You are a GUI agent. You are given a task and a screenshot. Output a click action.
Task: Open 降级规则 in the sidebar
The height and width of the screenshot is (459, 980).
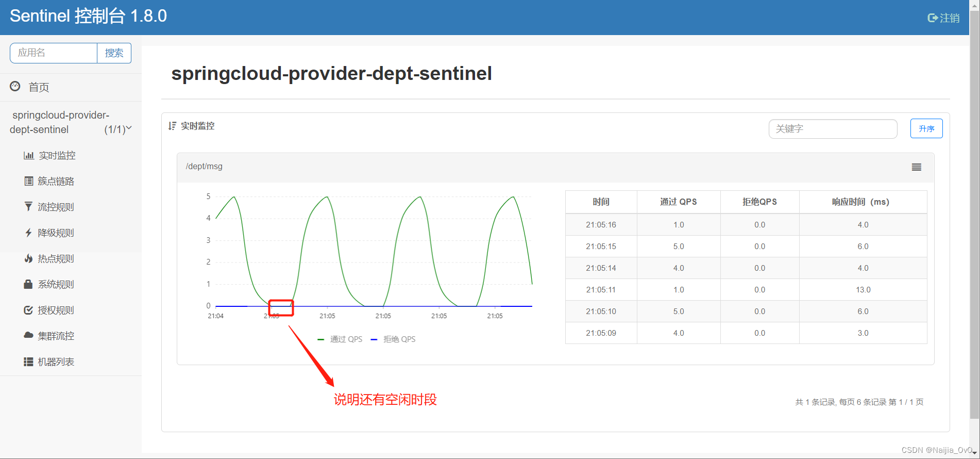point(56,233)
